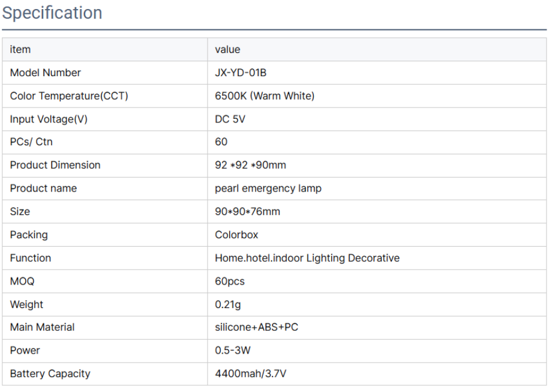Select the 60pcs MOQ value

pos(230,281)
